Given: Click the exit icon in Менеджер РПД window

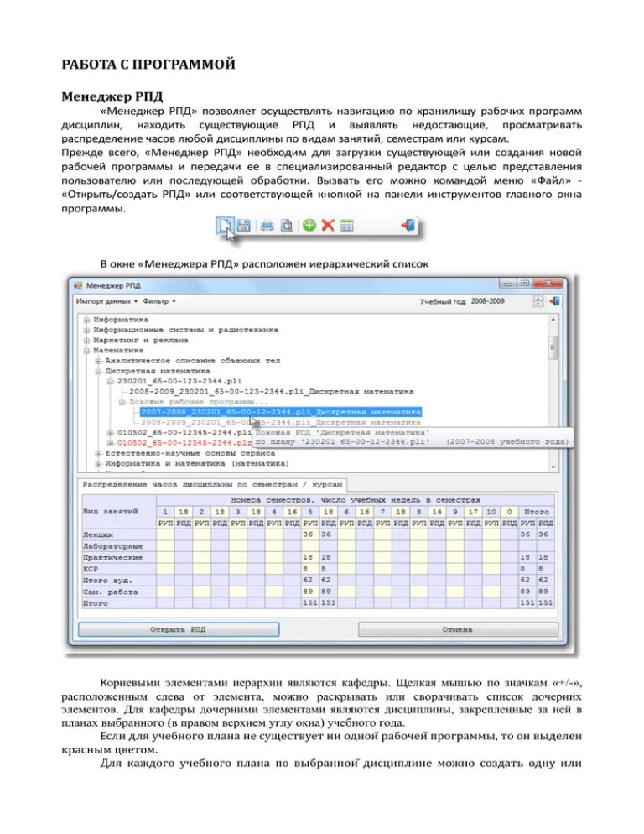Looking at the screenshot, I should pyautogui.click(x=554, y=301).
